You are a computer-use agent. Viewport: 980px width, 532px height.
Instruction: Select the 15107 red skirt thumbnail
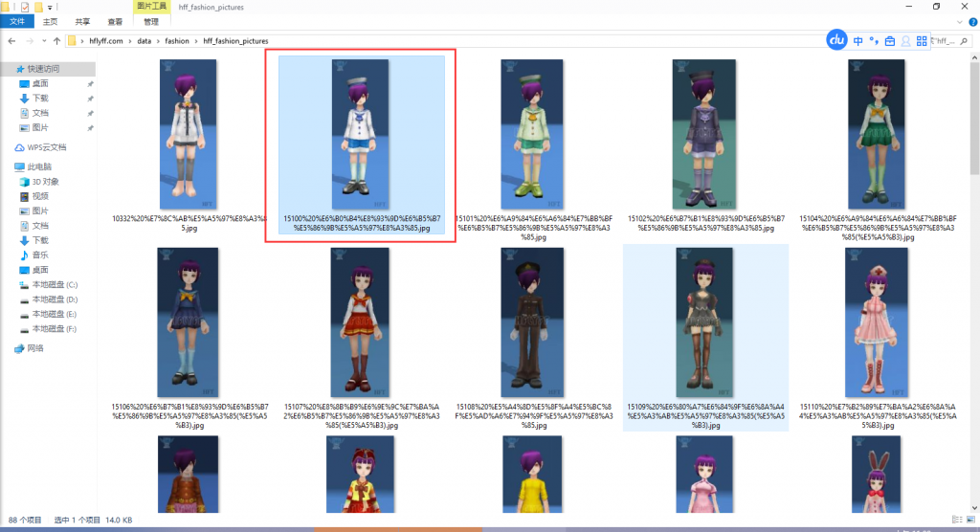[360, 321]
